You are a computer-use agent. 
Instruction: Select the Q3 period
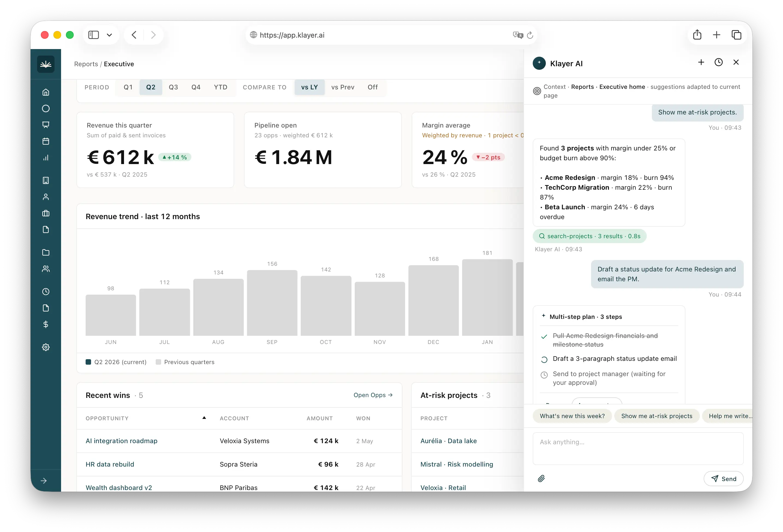click(173, 87)
